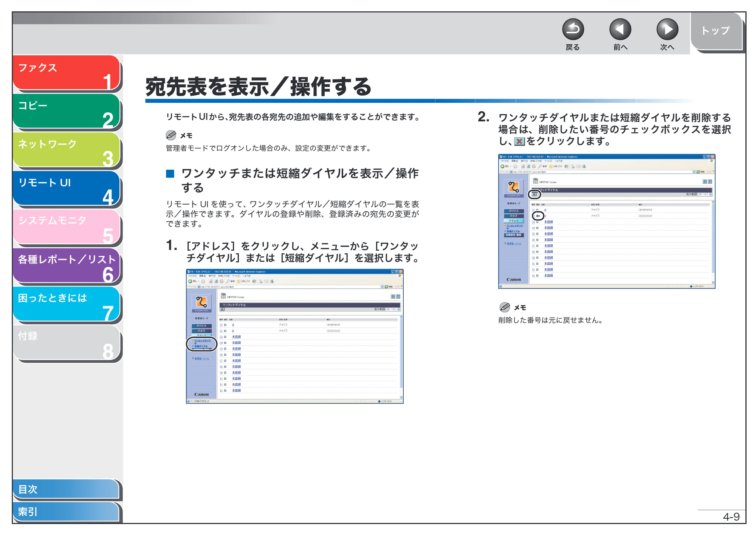This screenshot has height=535, width=756.
Task: Click the Canon logo in step 1 screenshot
Action: pyautogui.click(x=201, y=394)
